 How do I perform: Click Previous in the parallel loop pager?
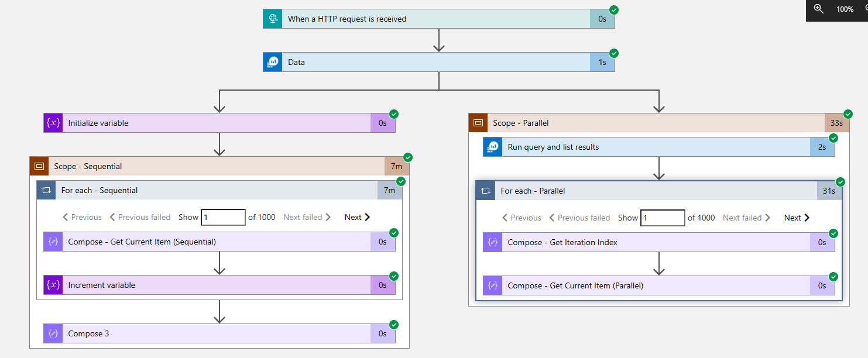tap(521, 218)
